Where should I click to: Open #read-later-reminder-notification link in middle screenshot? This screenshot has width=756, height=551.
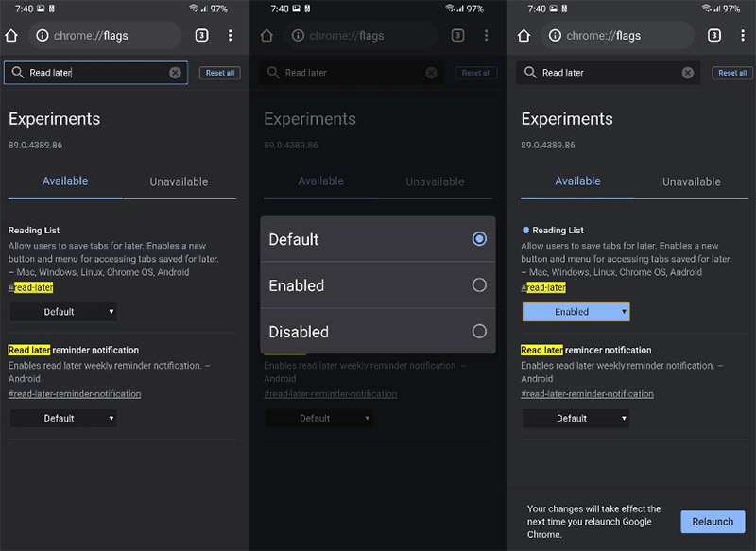pyautogui.click(x=330, y=394)
